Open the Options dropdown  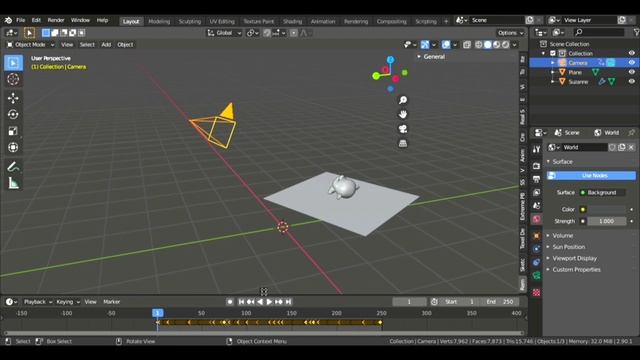510,33
